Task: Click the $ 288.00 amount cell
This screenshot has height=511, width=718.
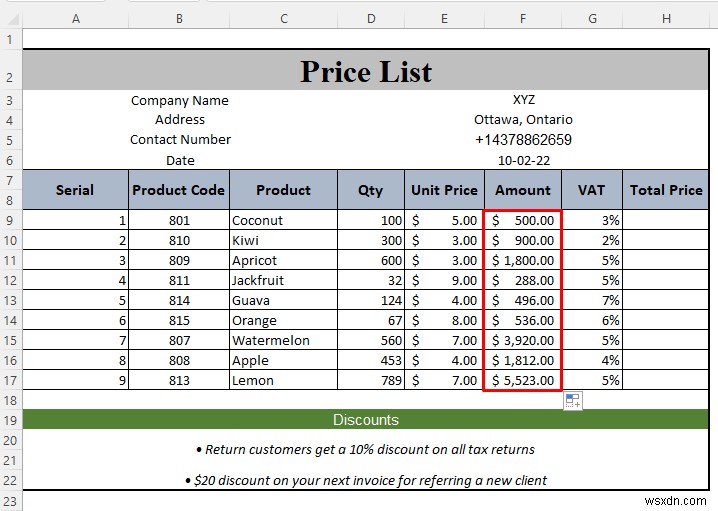Action: 523,280
